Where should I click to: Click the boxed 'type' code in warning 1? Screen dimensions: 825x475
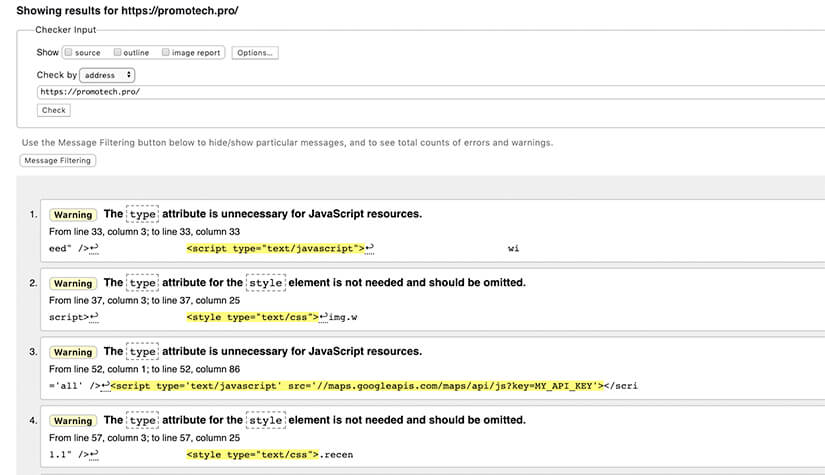[143, 214]
